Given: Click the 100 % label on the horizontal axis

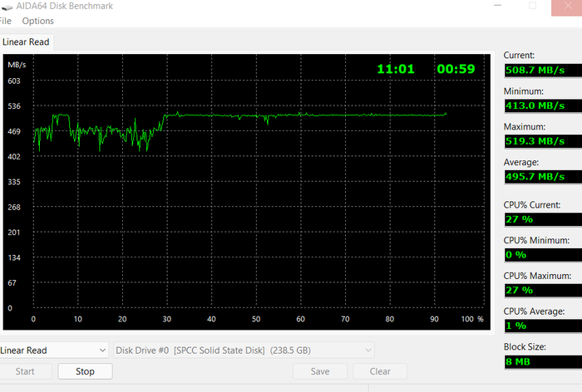Looking at the screenshot, I should pos(472,319).
